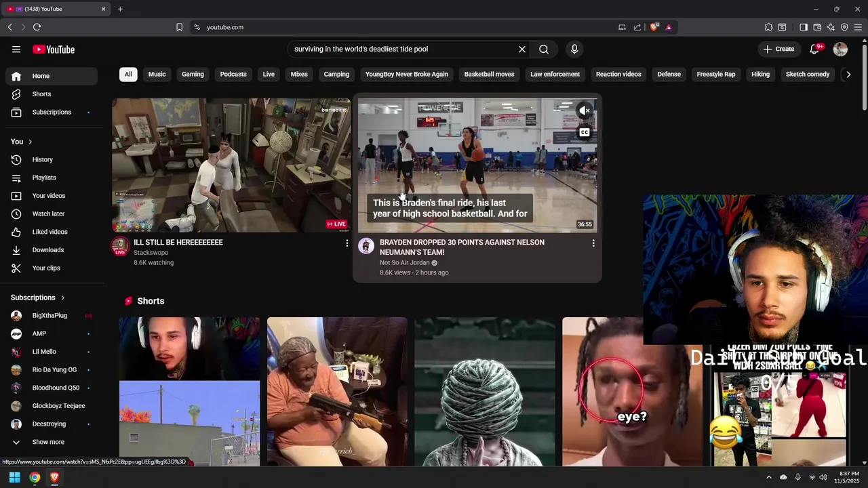Open the BigXthaPlug subscription
This screenshot has height=488, width=868.
(52, 316)
